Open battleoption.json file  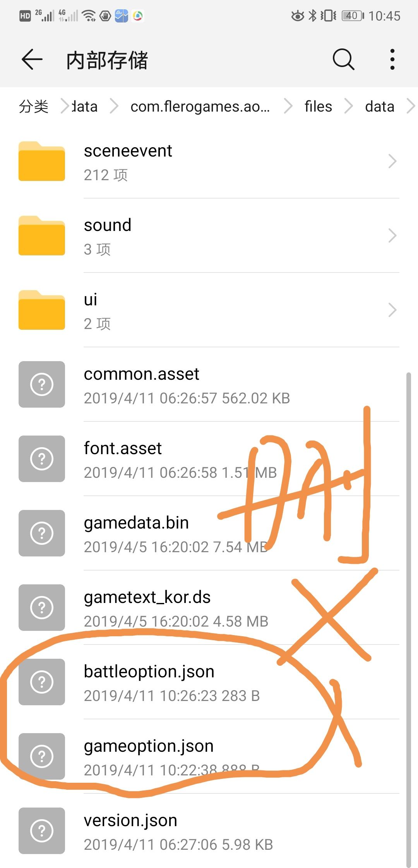(x=149, y=682)
